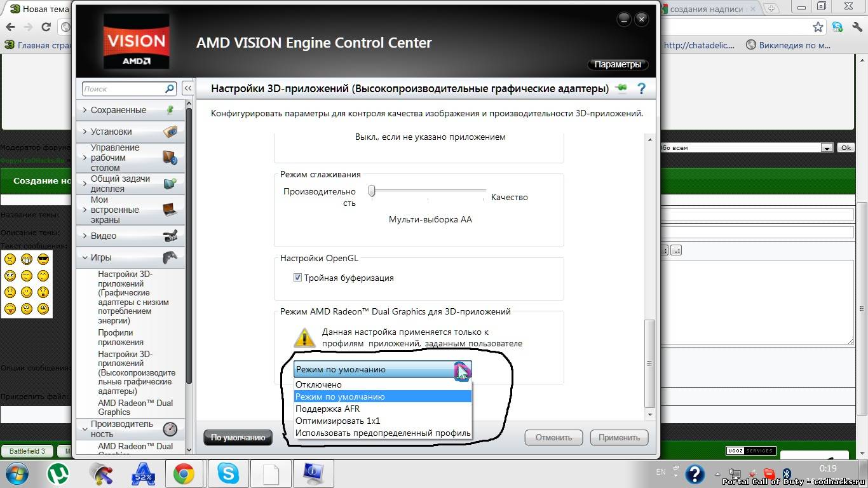The height and width of the screenshot is (488, 868).
Task: Click the Параметры button
Action: [x=618, y=64]
